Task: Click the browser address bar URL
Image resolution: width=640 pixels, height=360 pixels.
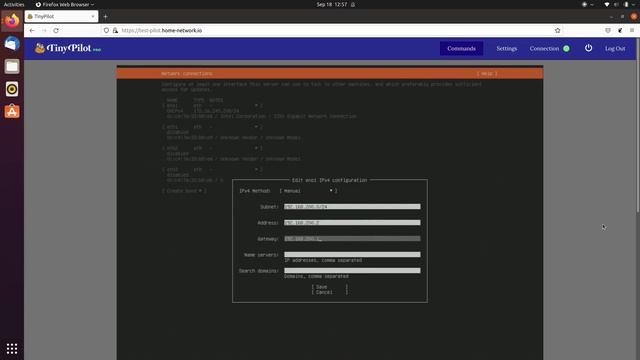Action: click(x=162, y=31)
